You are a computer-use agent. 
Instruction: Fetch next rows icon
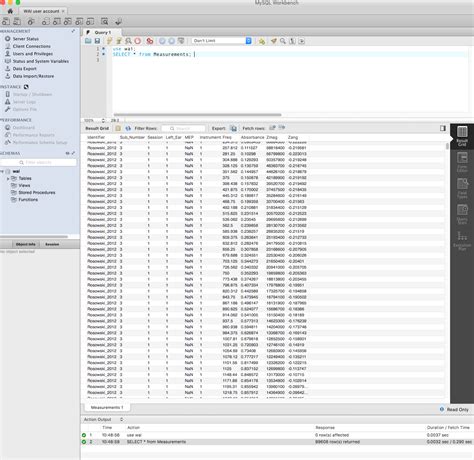pyautogui.click(x=272, y=128)
